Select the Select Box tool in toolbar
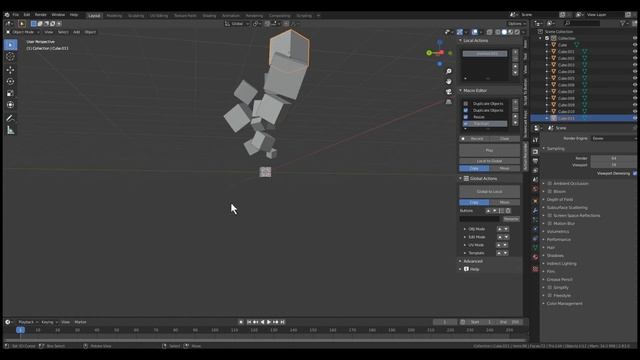Viewport: 640px width, 360px height. pos(11,44)
